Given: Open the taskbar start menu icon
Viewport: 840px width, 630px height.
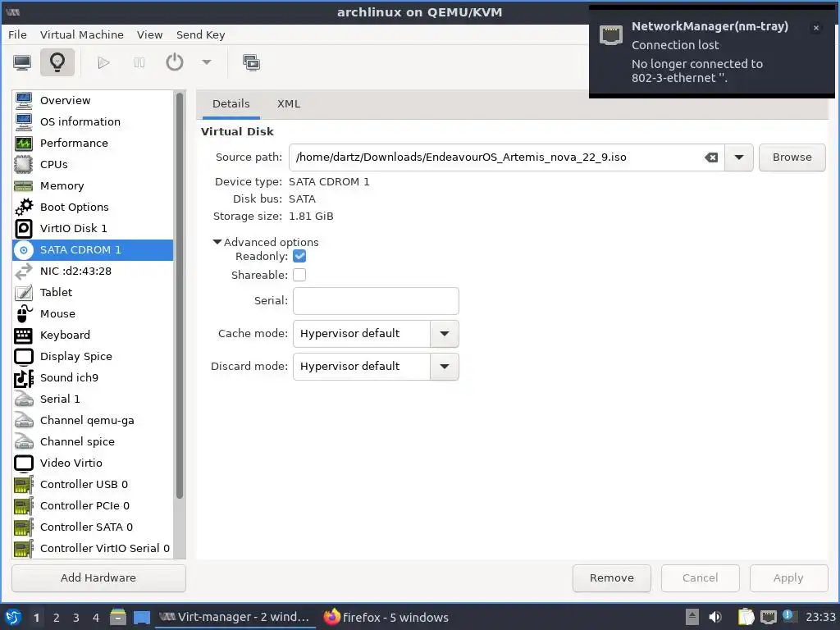Looking at the screenshot, I should [13, 617].
